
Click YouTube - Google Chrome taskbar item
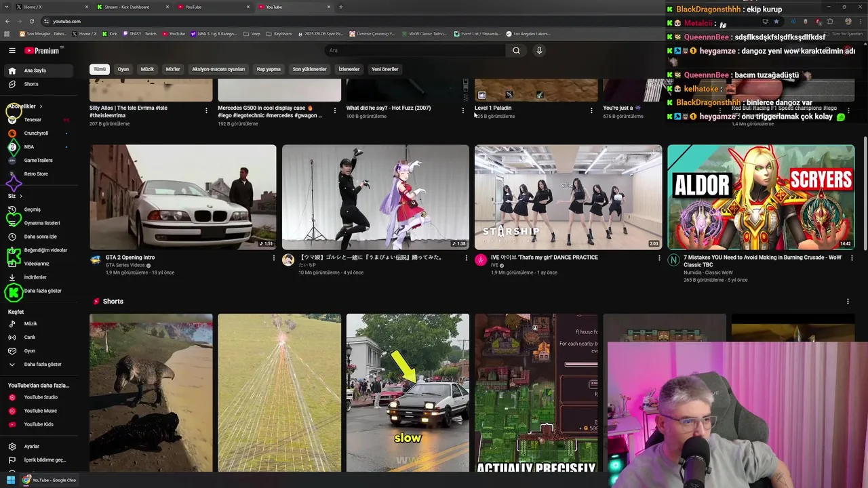click(x=49, y=480)
